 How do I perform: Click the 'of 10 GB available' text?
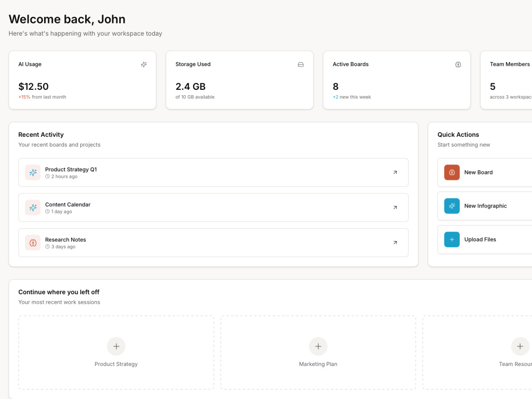[195, 97]
